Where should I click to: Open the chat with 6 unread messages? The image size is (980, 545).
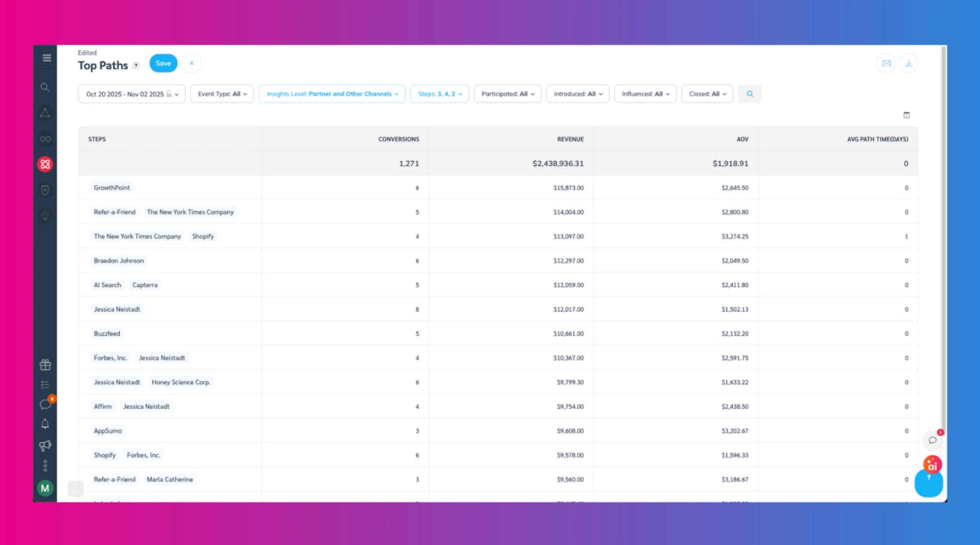click(45, 404)
